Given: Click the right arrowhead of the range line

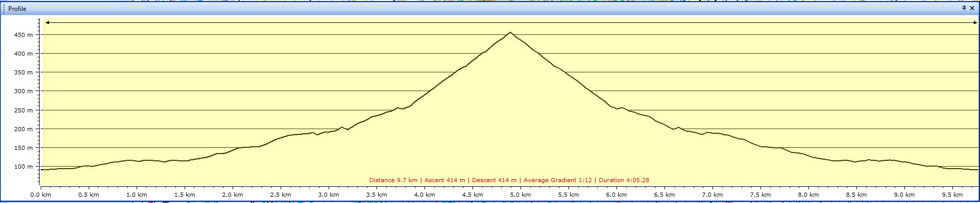Looking at the screenshot, I should [975, 22].
